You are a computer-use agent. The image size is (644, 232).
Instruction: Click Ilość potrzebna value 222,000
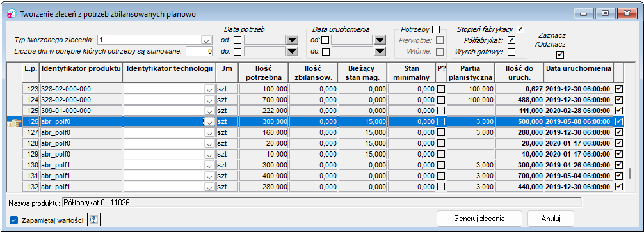click(x=263, y=111)
